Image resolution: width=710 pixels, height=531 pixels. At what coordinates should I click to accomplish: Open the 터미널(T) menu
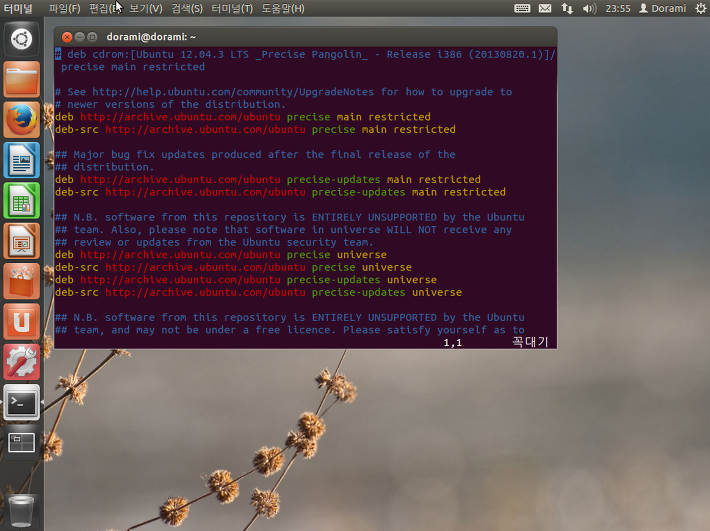[232, 8]
